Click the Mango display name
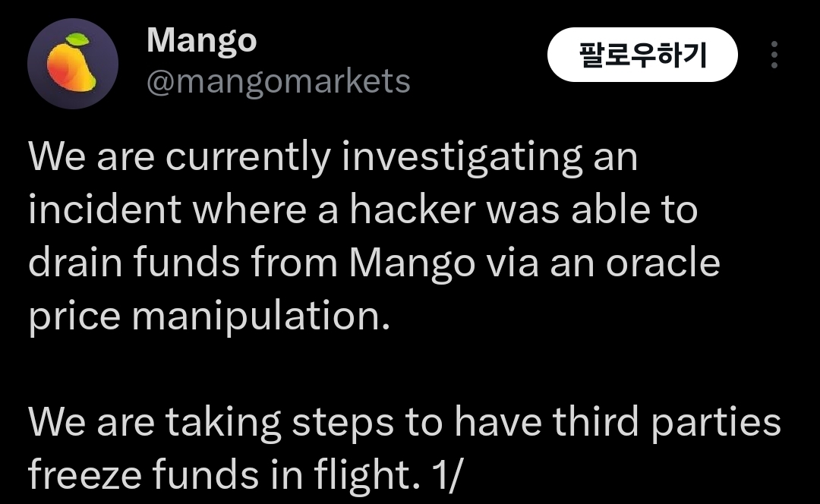This screenshot has height=504, width=820. point(201,39)
